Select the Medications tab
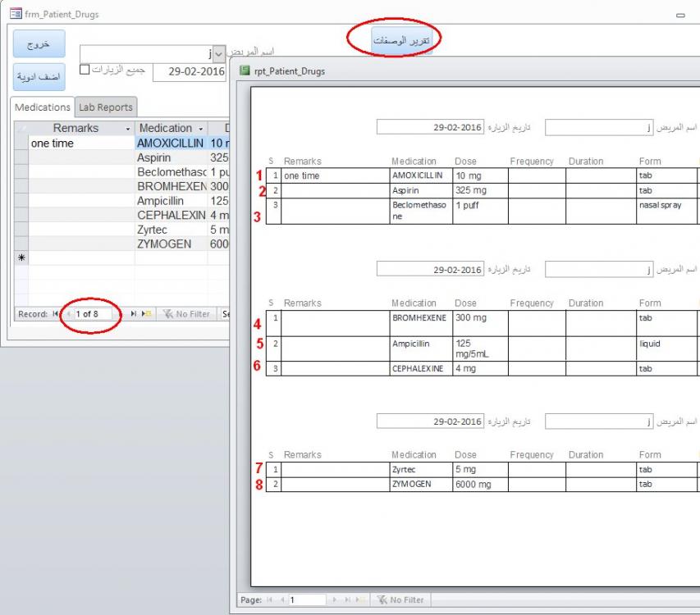 [43, 107]
